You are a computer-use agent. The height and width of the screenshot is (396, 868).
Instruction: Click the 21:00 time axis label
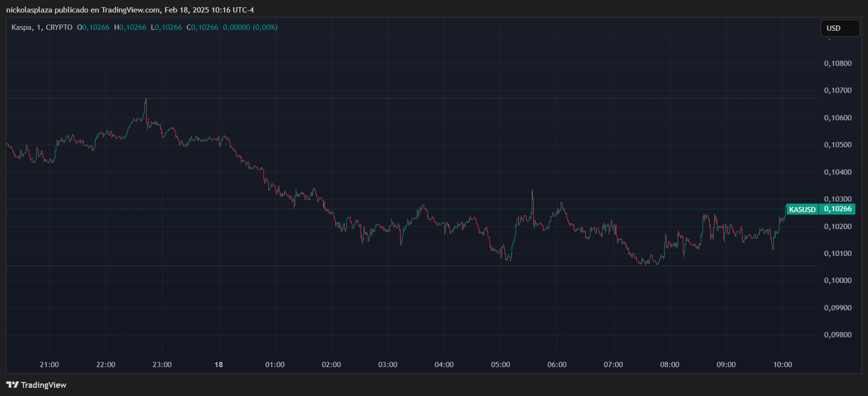(50, 365)
